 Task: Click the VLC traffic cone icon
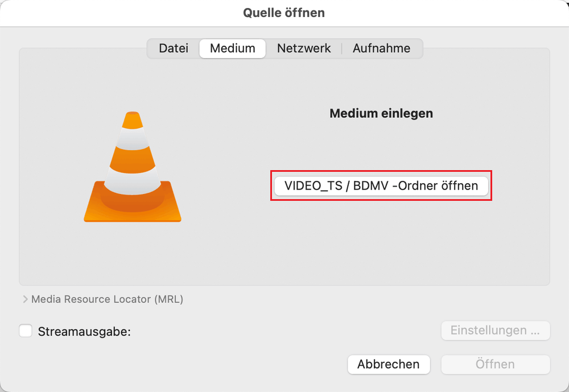pyautogui.click(x=133, y=167)
